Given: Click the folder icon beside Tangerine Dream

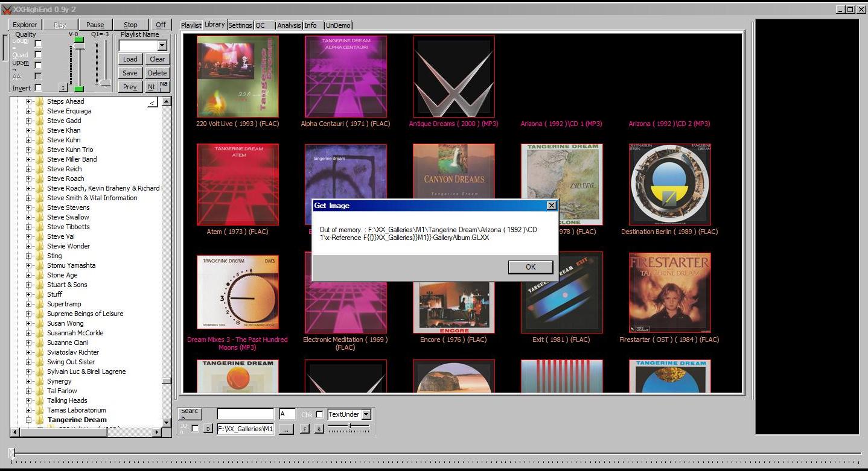Looking at the screenshot, I should pyautogui.click(x=40, y=420).
